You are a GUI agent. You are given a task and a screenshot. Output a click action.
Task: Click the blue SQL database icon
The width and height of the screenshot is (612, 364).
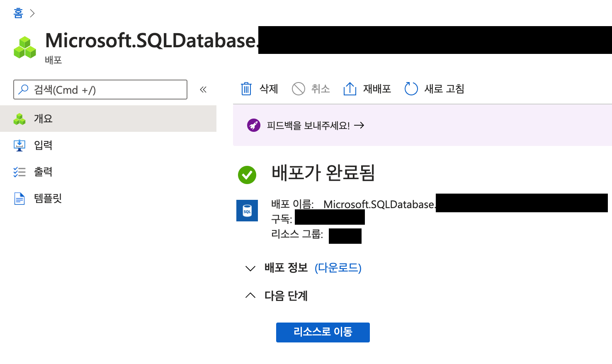(247, 211)
